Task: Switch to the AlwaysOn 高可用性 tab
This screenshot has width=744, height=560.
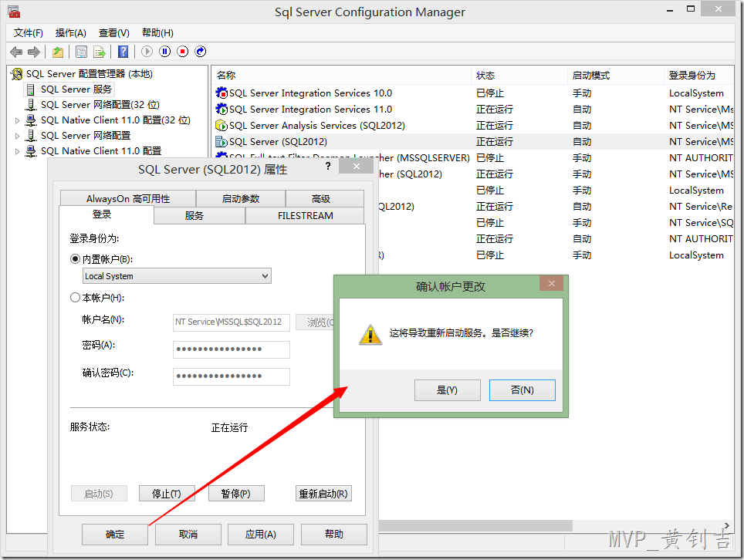Action: point(128,199)
